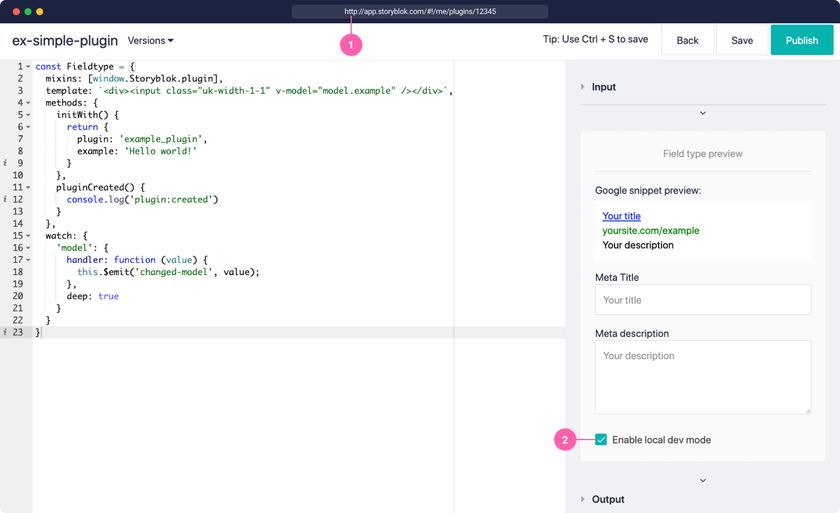
Task: Select line number 14 in the gutter
Action: [18, 223]
